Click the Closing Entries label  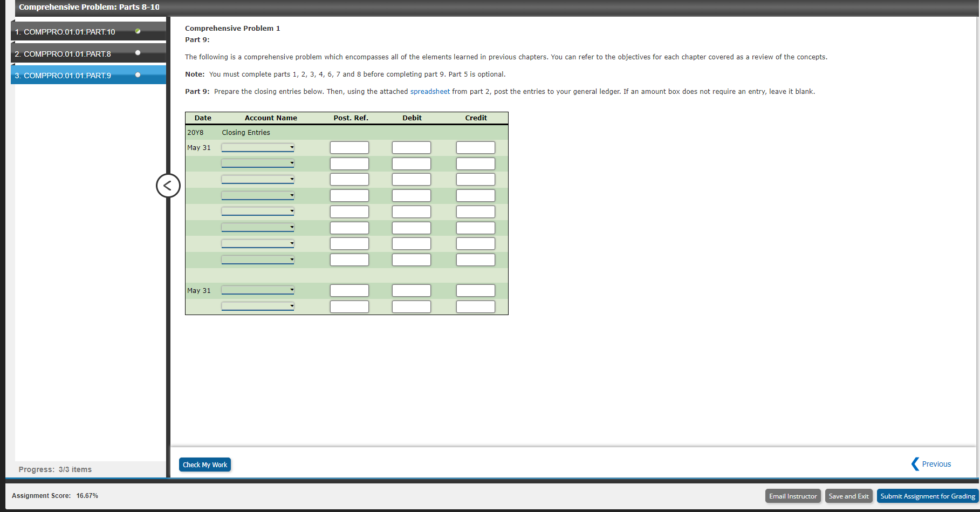tap(246, 132)
